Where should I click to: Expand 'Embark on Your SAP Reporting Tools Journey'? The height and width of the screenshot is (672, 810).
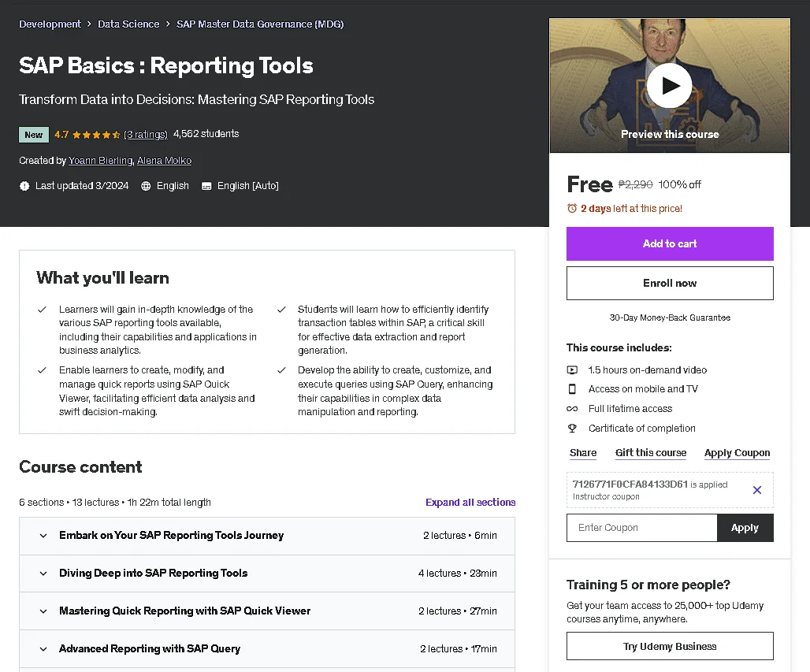[267, 536]
